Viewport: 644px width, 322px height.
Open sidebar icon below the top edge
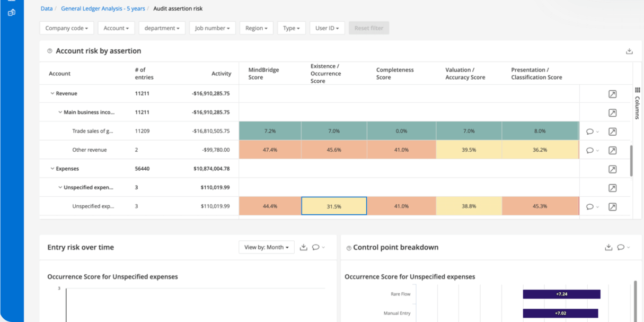11,12
